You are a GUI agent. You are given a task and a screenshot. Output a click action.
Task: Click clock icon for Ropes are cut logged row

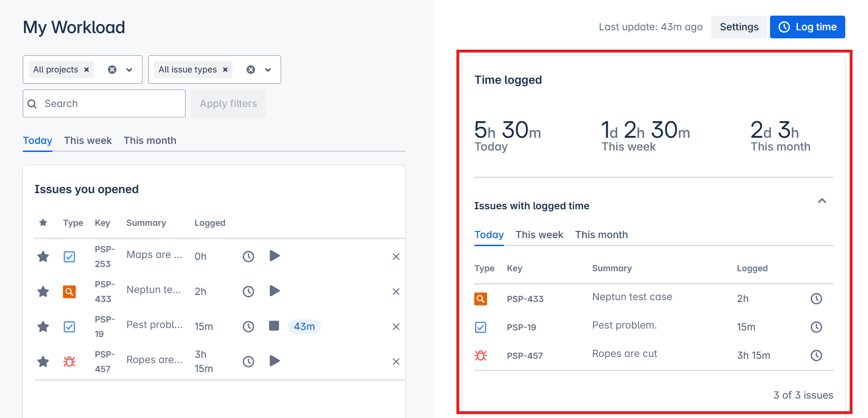click(x=816, y=356)
